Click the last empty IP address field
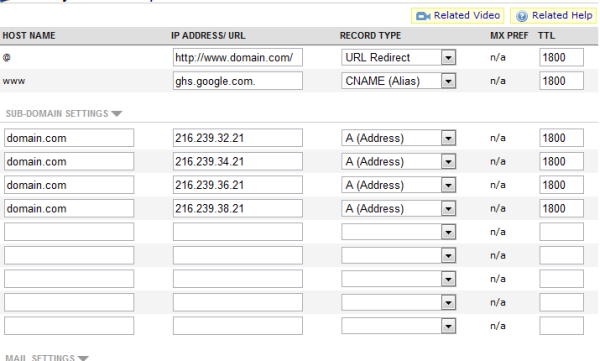The height and width of the screenshot is (361, 600). coord(238,326)
